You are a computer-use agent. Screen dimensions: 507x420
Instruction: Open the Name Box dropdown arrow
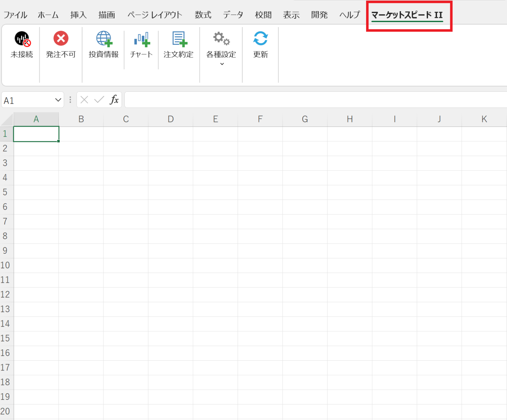click(x=58, y=100)
